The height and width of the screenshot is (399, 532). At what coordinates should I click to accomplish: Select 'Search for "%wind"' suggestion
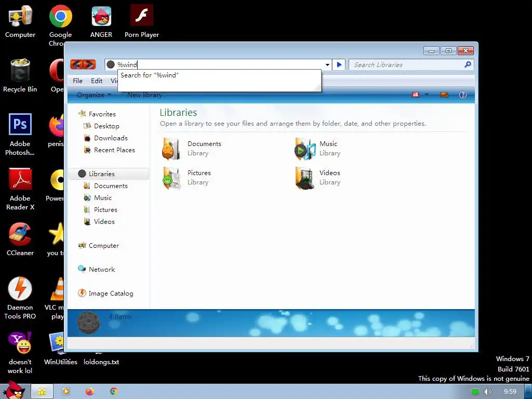click(149, 75)
